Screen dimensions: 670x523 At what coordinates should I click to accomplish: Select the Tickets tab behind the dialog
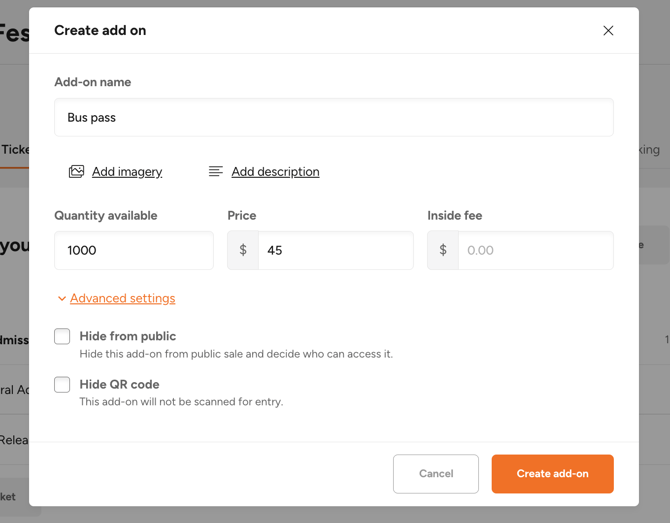tap(15, 150)
